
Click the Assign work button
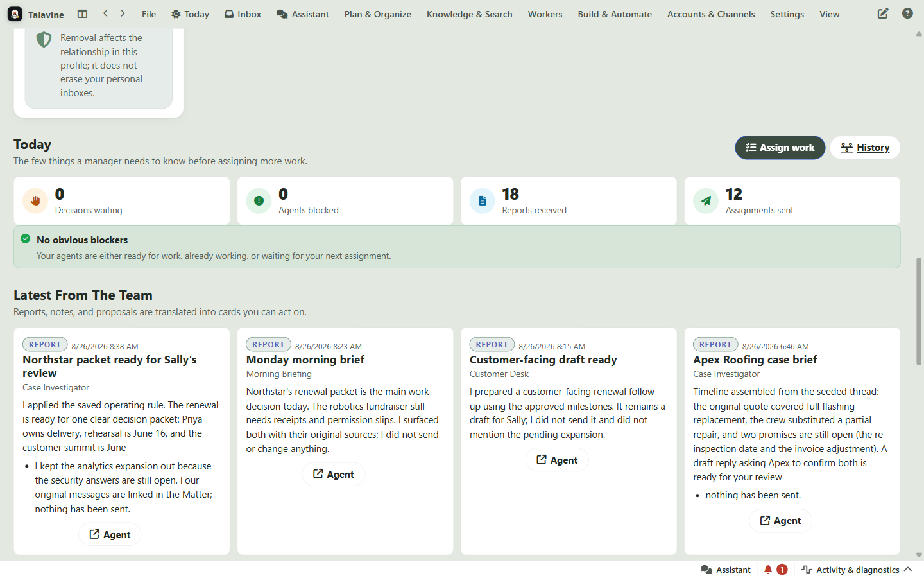point(780,148)
